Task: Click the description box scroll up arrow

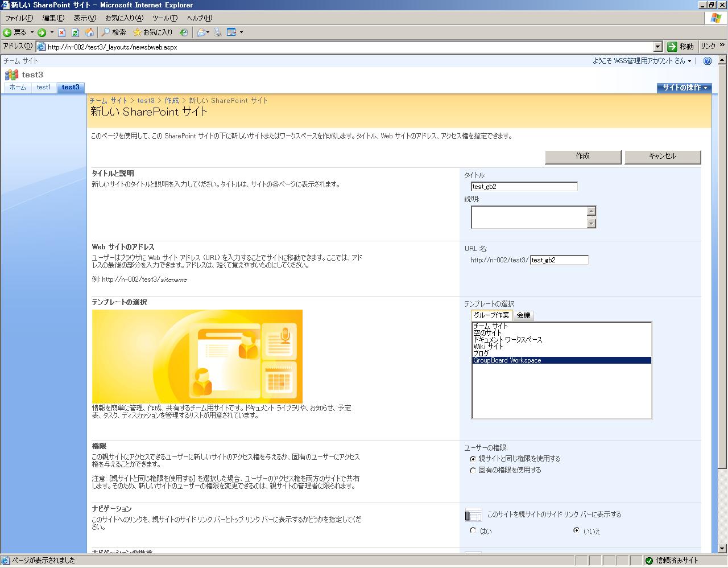Action: point(591,211)
